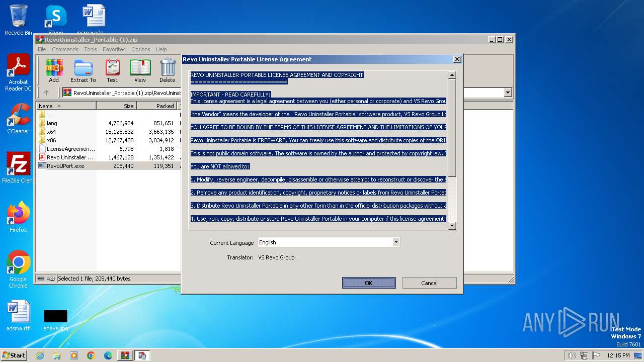Select the Skype desktop shortcut
This screenshot has width=644, height=362.
tap(55, 20)
